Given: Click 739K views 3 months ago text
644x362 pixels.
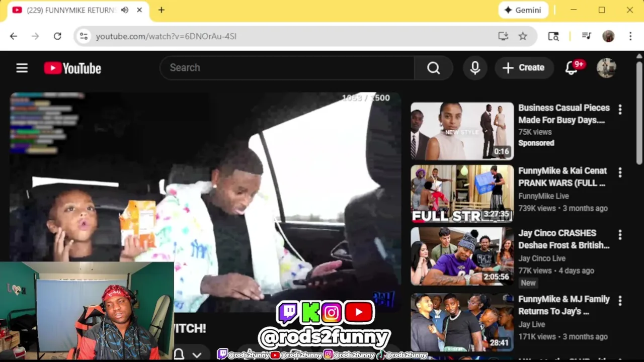Looking at the screenshot, I should [563, 208].
